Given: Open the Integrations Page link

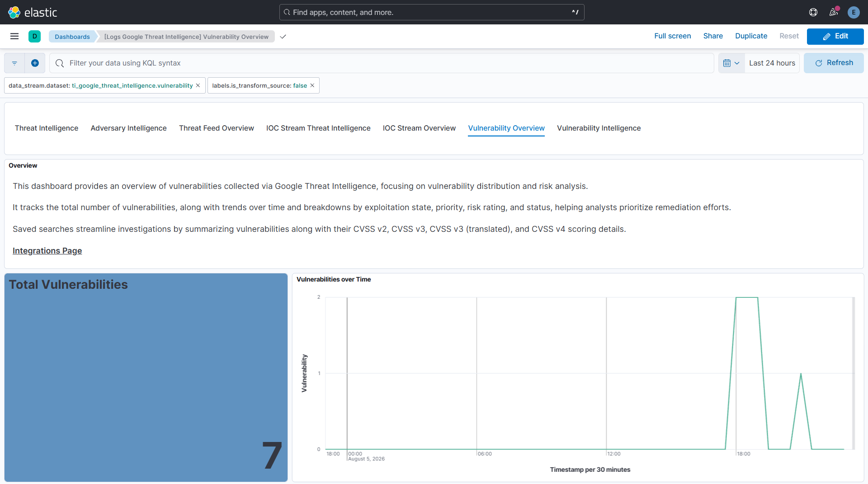Looking at the screenshot, I should tap(47, 251).
